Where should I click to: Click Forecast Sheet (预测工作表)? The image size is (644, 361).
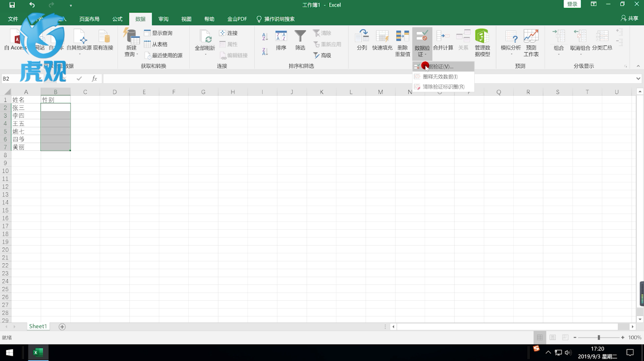[531, 43]
